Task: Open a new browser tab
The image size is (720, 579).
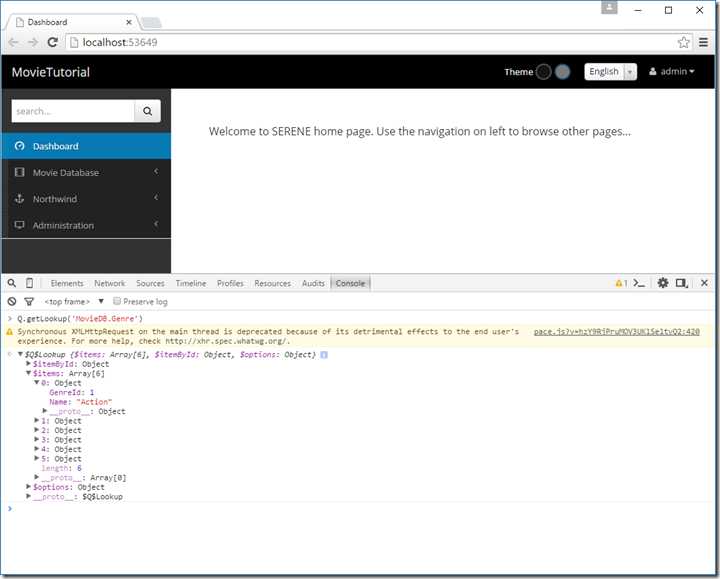Action: coord(151,22)
